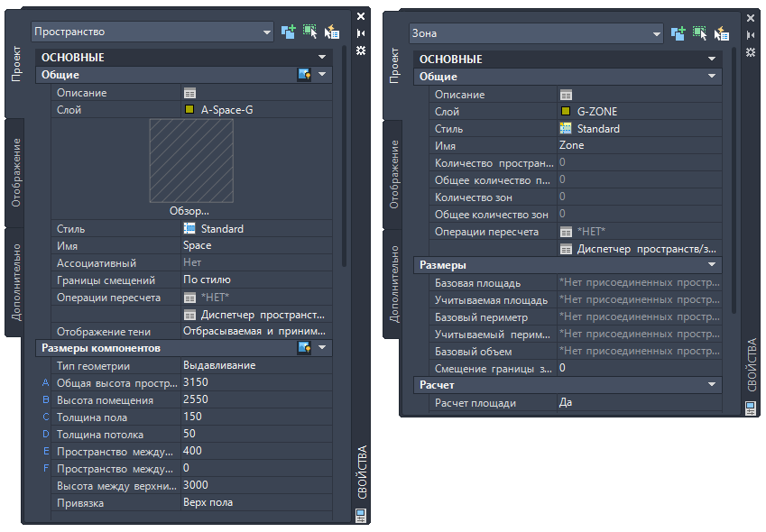Click Auto-hide icon on Пространство palette
This screenshot has width=766, height=532.
coord(361,33)
